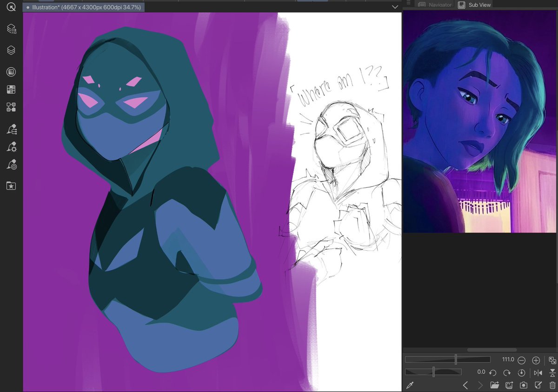The image size is (558, 392).
Task: Open the Material star-folder palette
Action: coord(11,186)
